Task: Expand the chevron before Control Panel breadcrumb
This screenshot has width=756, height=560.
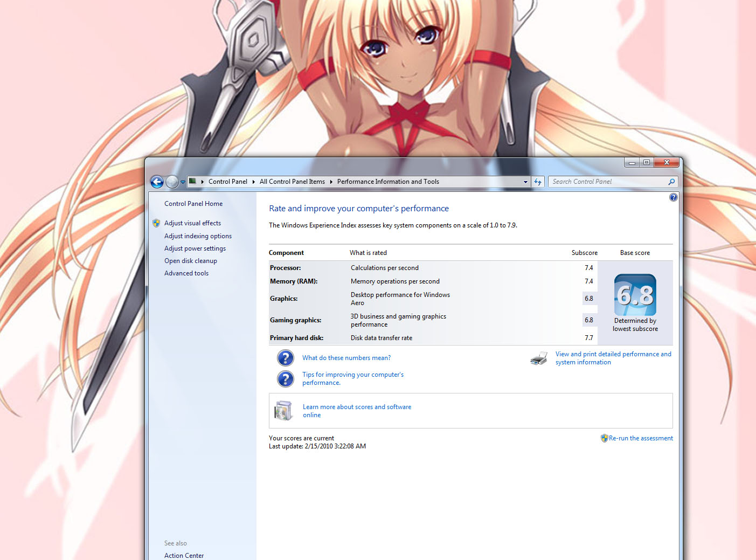Action: (x=202, y=182)
